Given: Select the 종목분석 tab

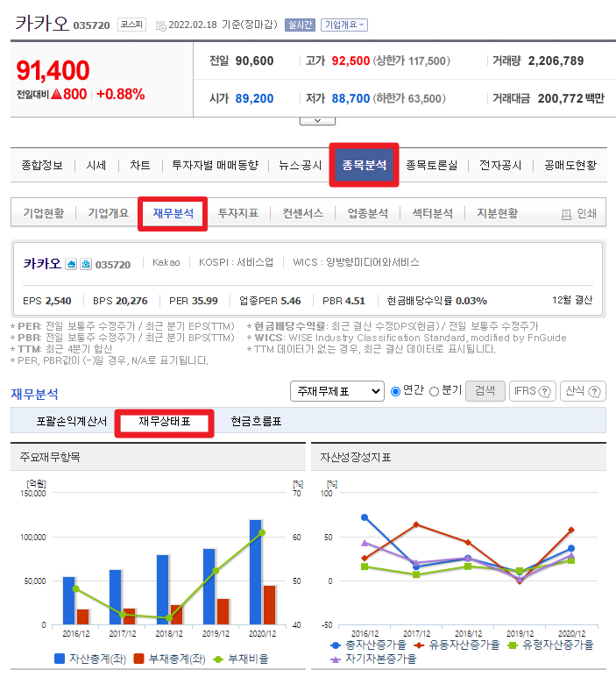Looking at the screenshot, I should click(364, 165).
